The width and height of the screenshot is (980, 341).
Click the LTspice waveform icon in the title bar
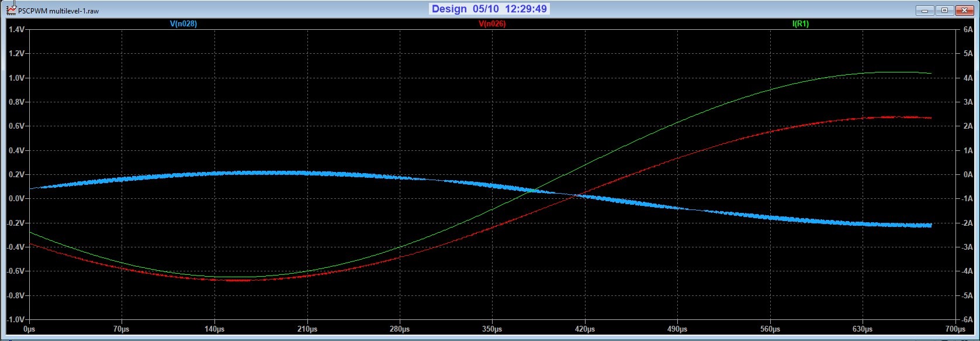[x=11, y=10]
